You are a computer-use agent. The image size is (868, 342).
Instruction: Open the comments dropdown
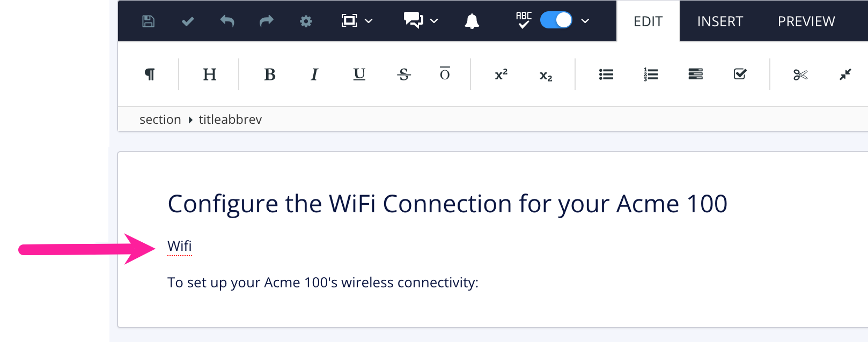tap(433, 21)
